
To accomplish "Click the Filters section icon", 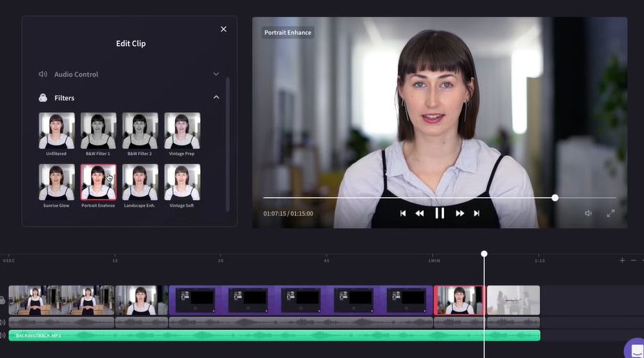I will tap(42, 98).
